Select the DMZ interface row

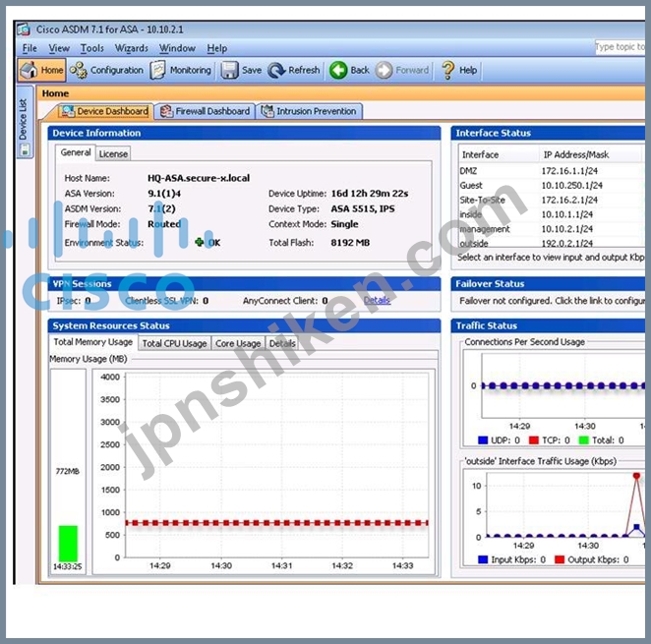tap(552, 171)
